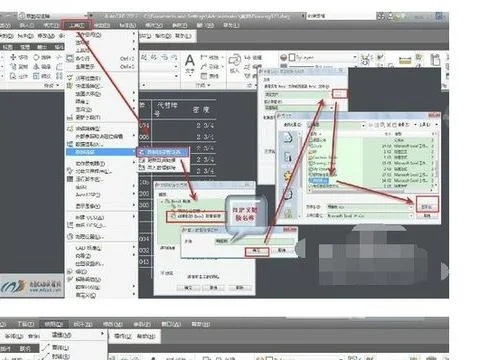Click the yellow star favorites icon
Screen dimensions: 479x360
pyautogui.click(x=287, y=176)
